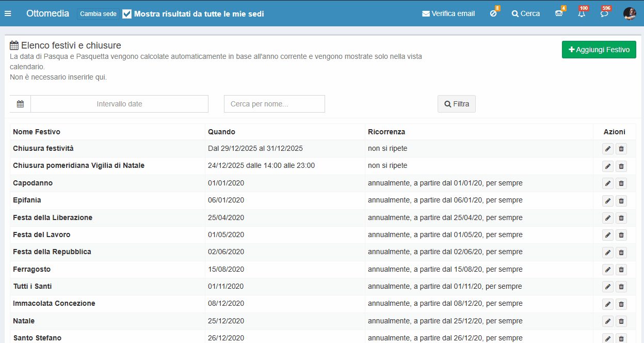Delete the Ferragosto holiday with trash icon

[621, 270]
